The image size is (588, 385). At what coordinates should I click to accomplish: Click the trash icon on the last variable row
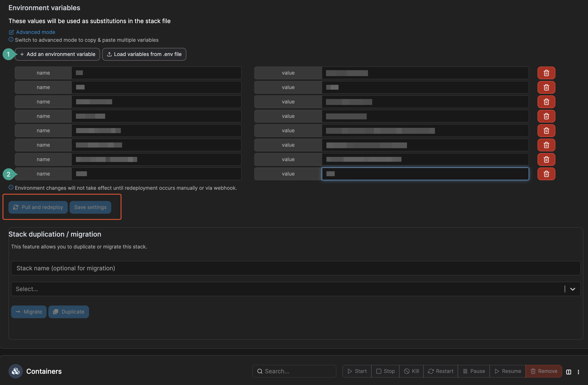point(546,174)
